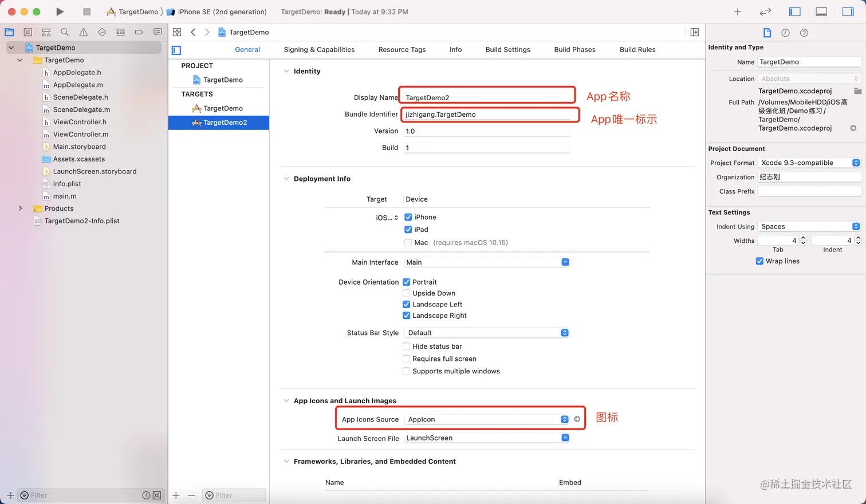Open the Project navigator folder icon
Screen dimensions: 866x504
click(x=9, y=32)
